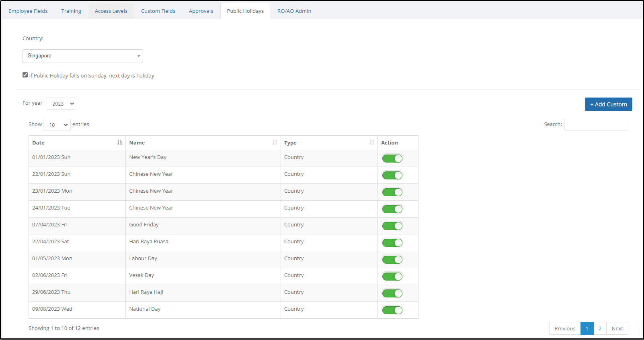Select the date cell 29/06/2023 Thu
Image resolution: width=644 pixels, height=340 pixels.
point(77,293)
